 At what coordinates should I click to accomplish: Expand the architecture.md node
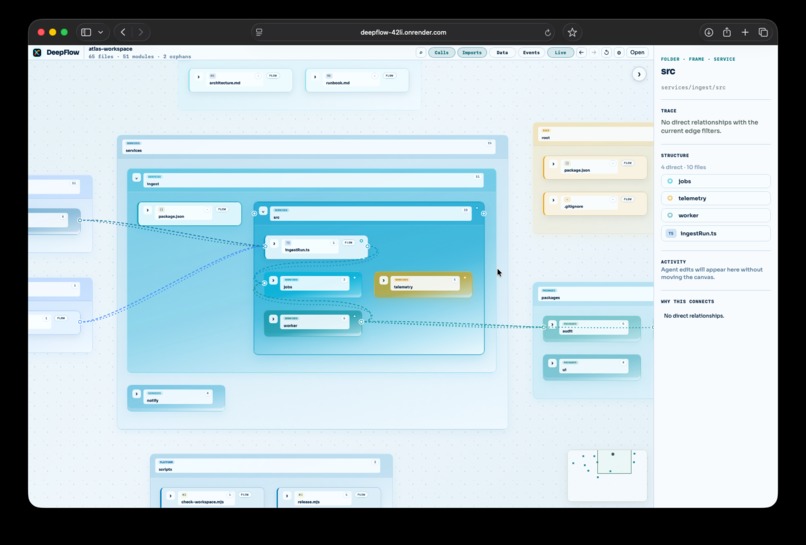pyautogui.click(x=198, y=77)
